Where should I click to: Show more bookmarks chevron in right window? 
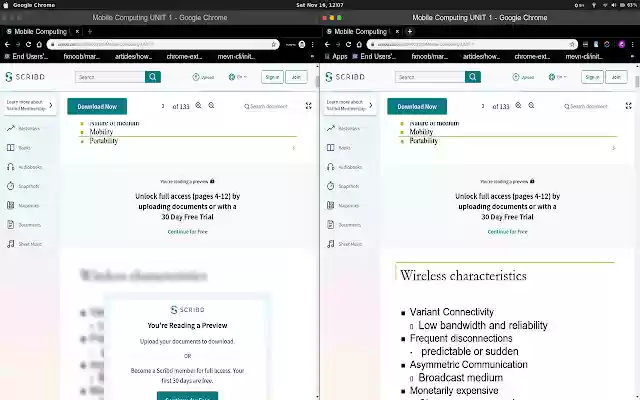633,56
